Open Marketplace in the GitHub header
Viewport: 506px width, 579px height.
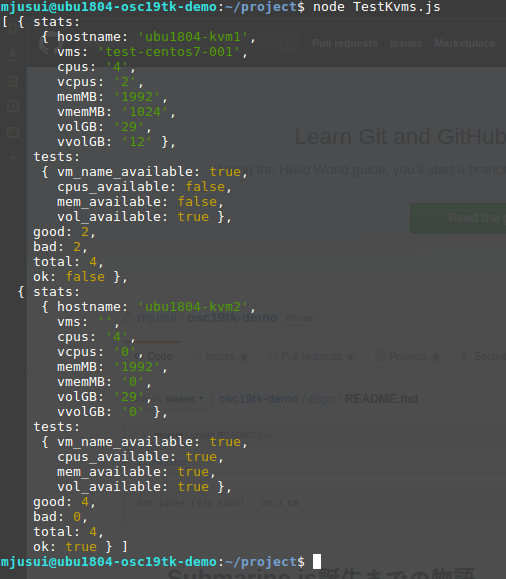465,44
